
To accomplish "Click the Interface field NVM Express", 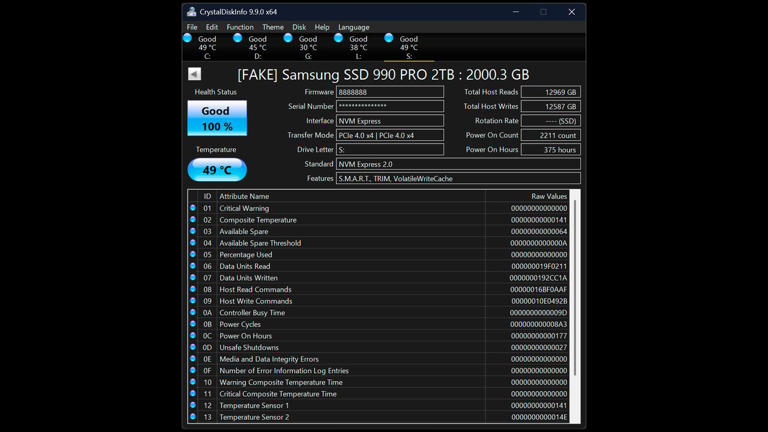I will [390, 120].
